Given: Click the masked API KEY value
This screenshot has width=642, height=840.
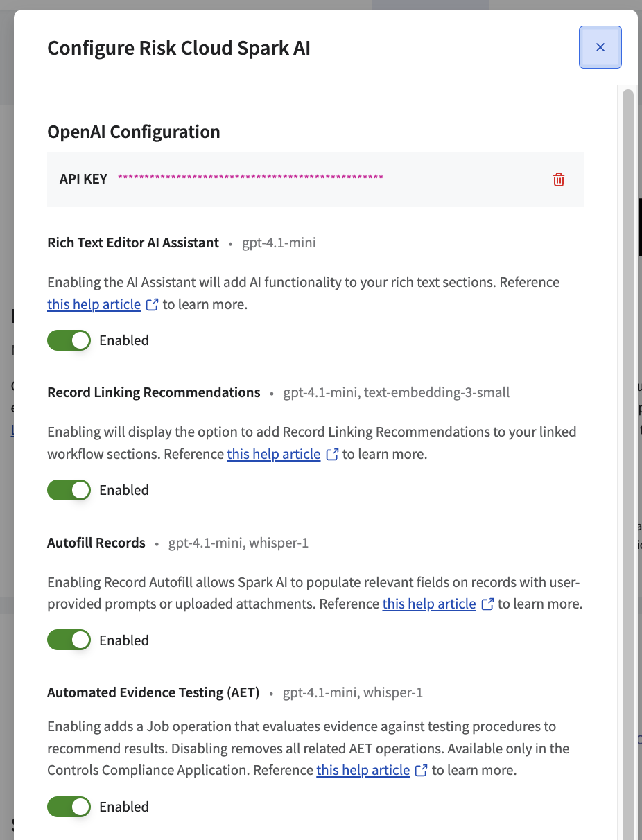Looking at the screenshot, I should pos(250,179).
